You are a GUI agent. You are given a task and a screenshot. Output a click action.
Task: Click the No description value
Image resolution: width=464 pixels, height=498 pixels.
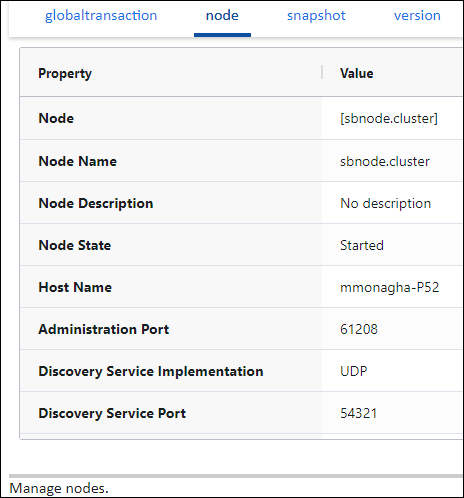pyautogui.click(x=386, y=203)
